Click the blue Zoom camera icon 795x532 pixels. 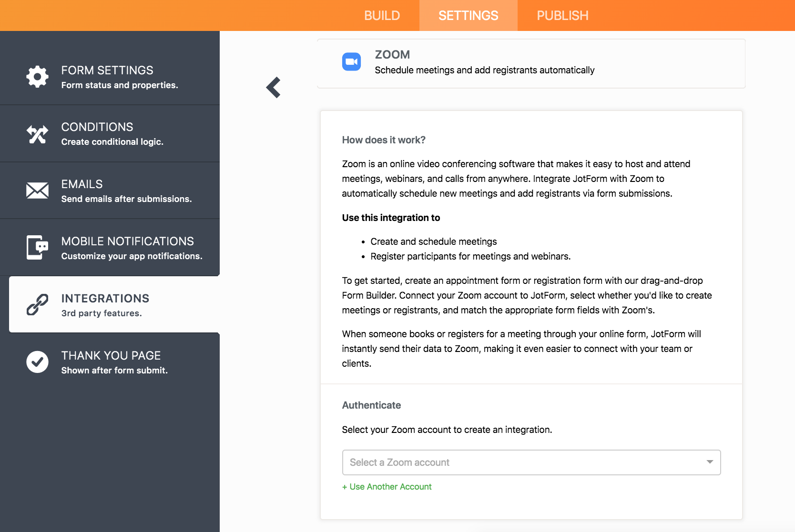pos(351,61)
